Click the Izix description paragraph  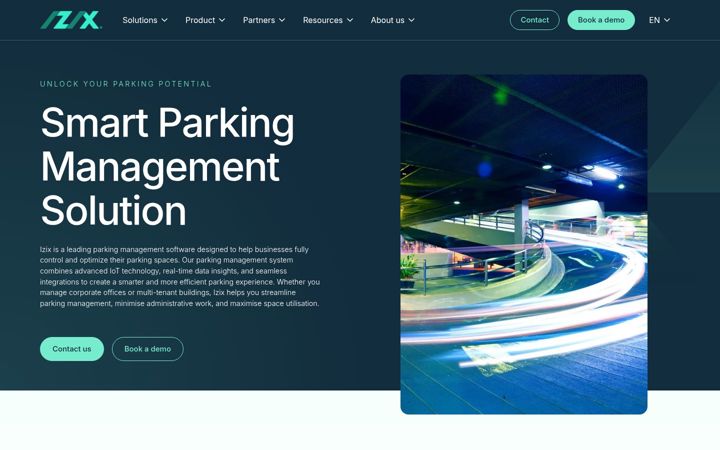point(180,276)
